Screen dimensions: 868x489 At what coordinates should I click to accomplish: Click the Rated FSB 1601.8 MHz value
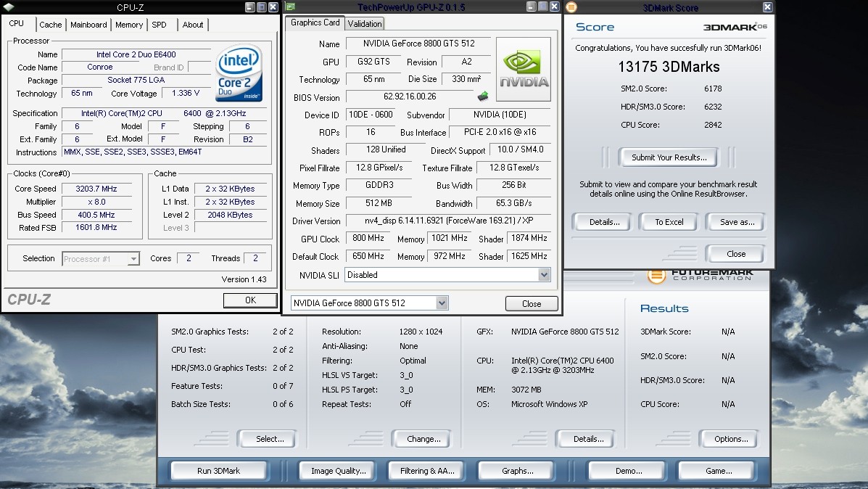point(96,228)
